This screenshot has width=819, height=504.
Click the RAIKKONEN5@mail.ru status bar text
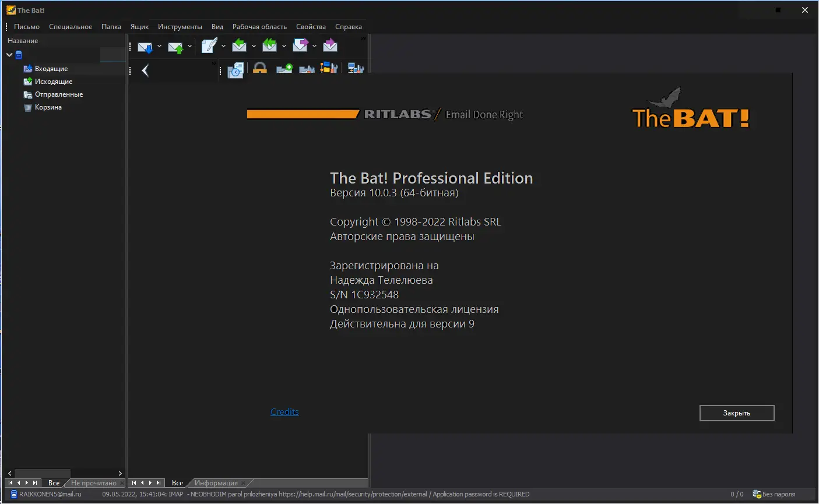coord(50,494)
